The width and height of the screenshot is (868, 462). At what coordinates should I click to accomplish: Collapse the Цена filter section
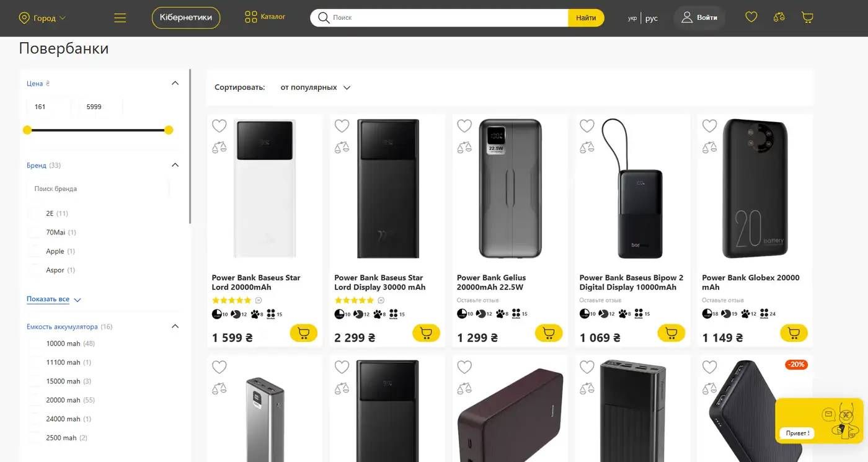[175, 83]
